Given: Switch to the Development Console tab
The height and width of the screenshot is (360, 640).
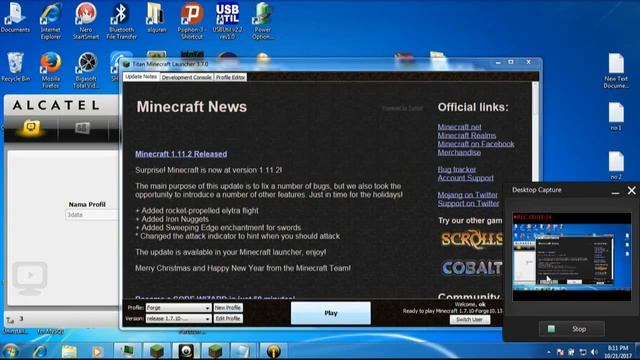Looking at the screenshot, I should 187,77.
